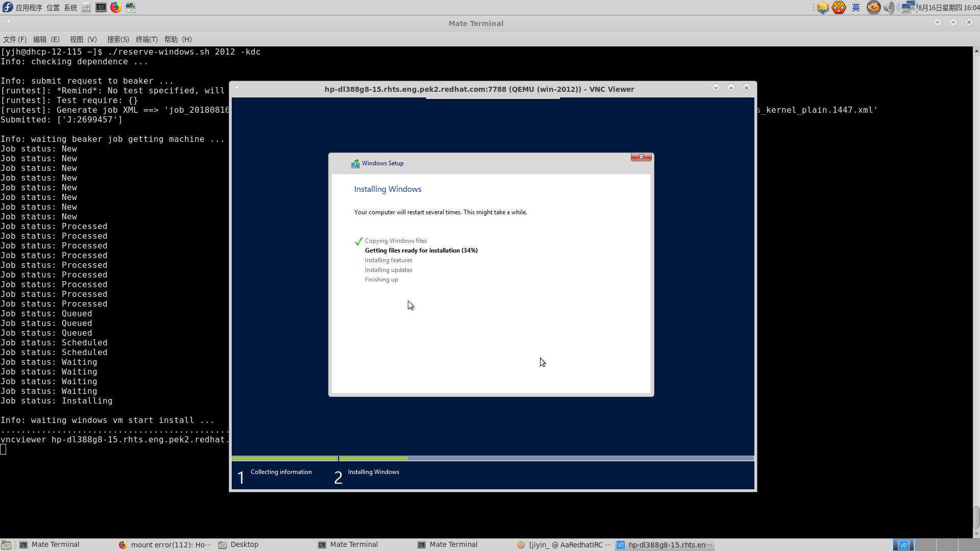
Task: Open the mail client icon in top panel
Action: (131, 7)
